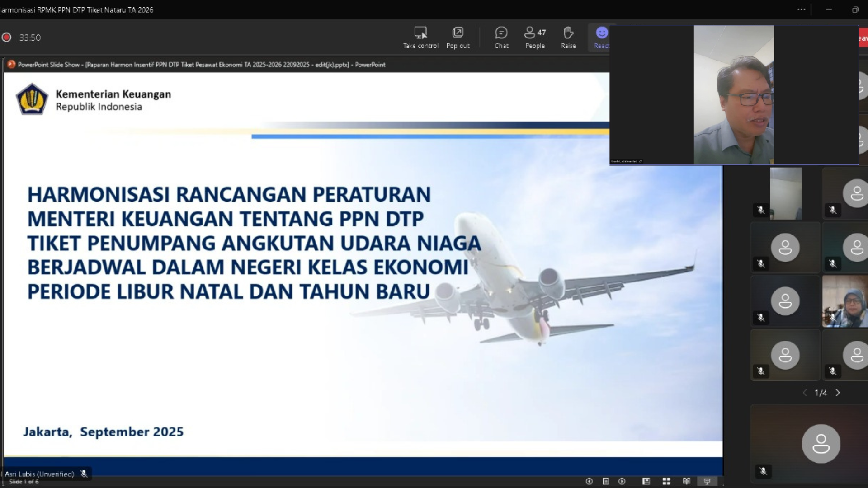Screen dimensions: 868x488
Task: Pop out the shared content
Action: click(458, 38)
